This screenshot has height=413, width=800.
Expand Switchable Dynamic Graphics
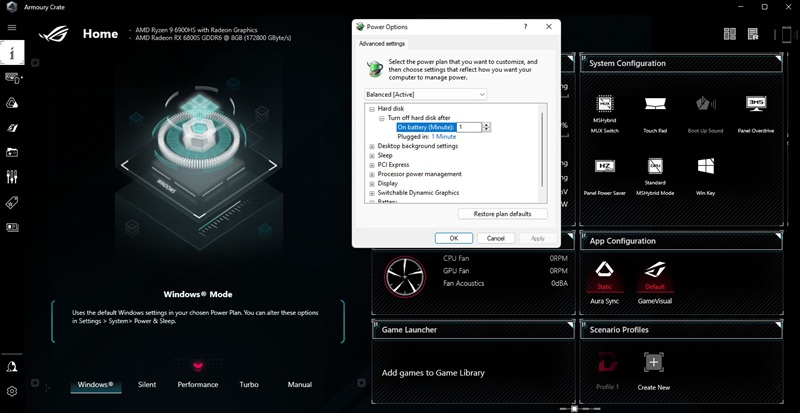[371, 193]
